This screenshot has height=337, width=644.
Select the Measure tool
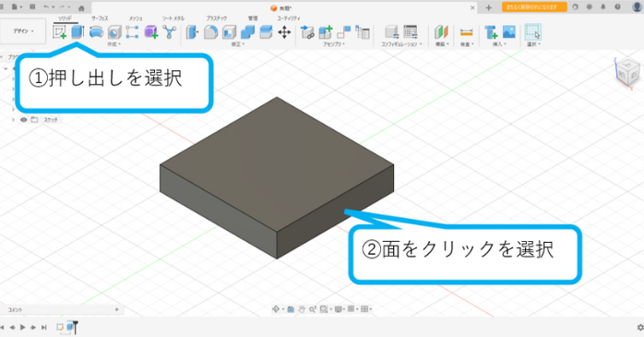(x=466, y=32)
